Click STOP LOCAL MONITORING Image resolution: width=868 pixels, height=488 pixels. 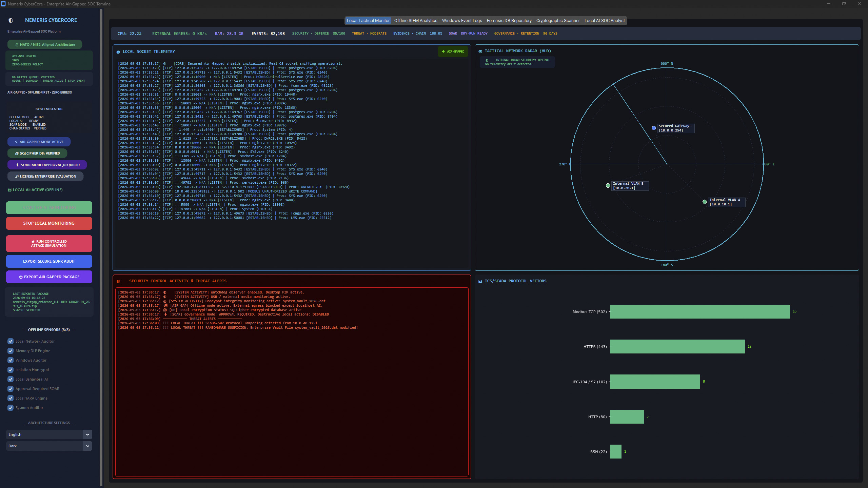coord(49,223)
